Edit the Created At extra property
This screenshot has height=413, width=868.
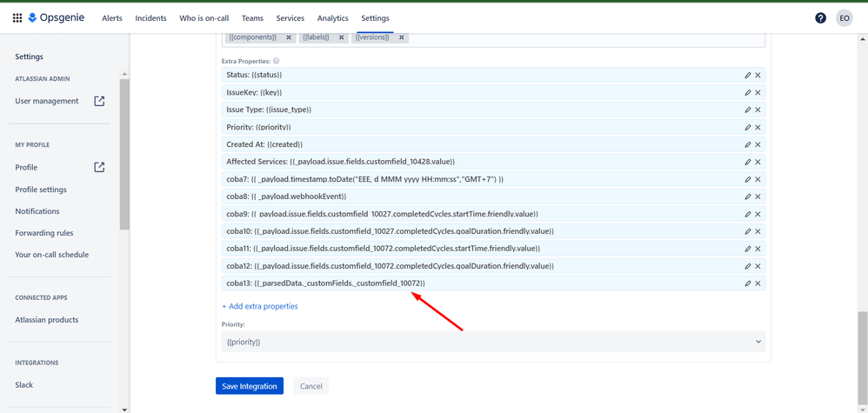748,144
